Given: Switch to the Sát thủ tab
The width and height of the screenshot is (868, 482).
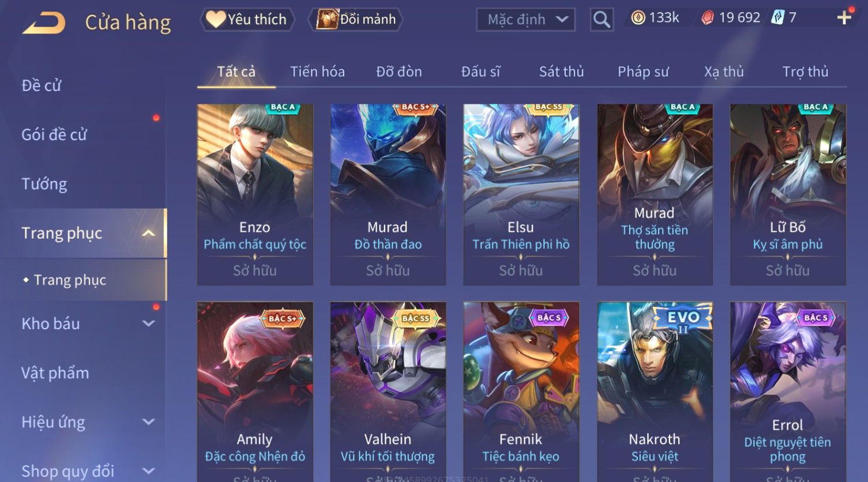Looking at the screenshot, I should coord(561,71).
